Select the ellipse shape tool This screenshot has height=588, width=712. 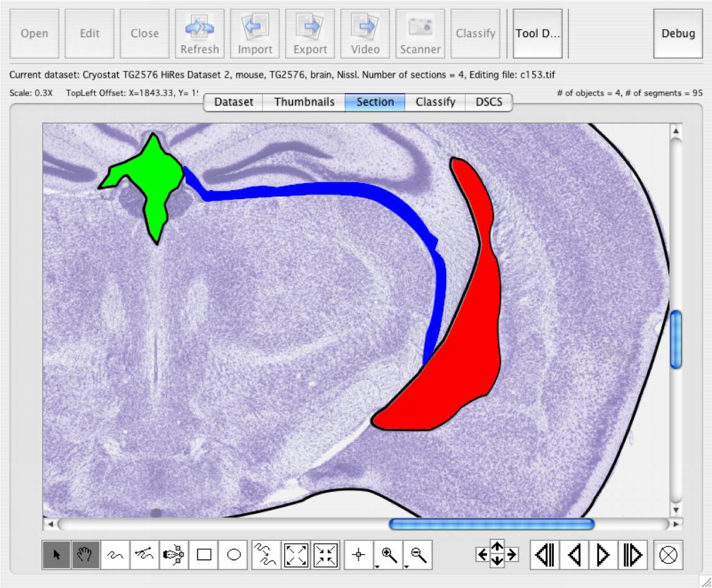coord(234,556)
